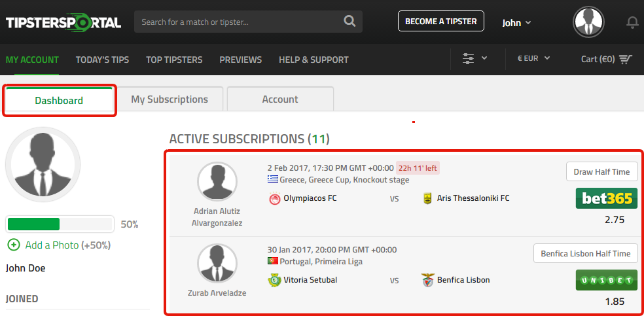Expand the filter settings dropdown arrow
Image resolution: width=644 pixels, height=316 pixels.
point(484,58)
